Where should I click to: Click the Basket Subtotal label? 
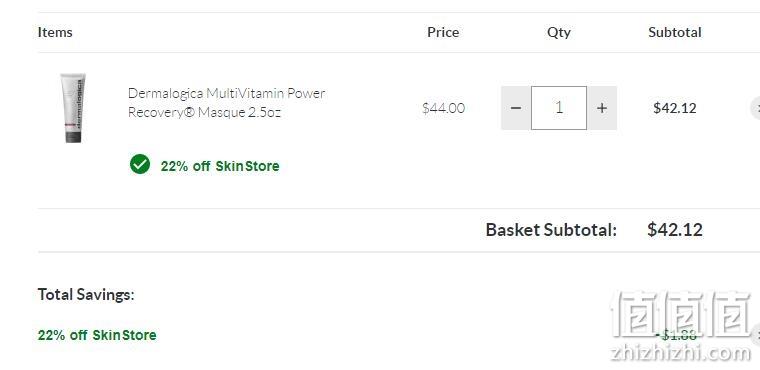click(551, 229)
